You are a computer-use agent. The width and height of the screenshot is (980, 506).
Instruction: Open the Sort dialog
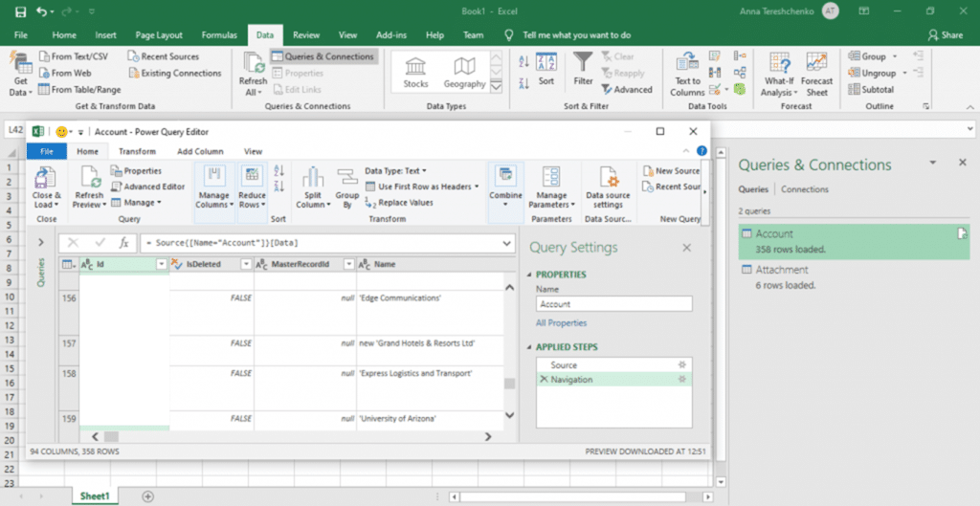pyautogui.click(x=546, y=69)
